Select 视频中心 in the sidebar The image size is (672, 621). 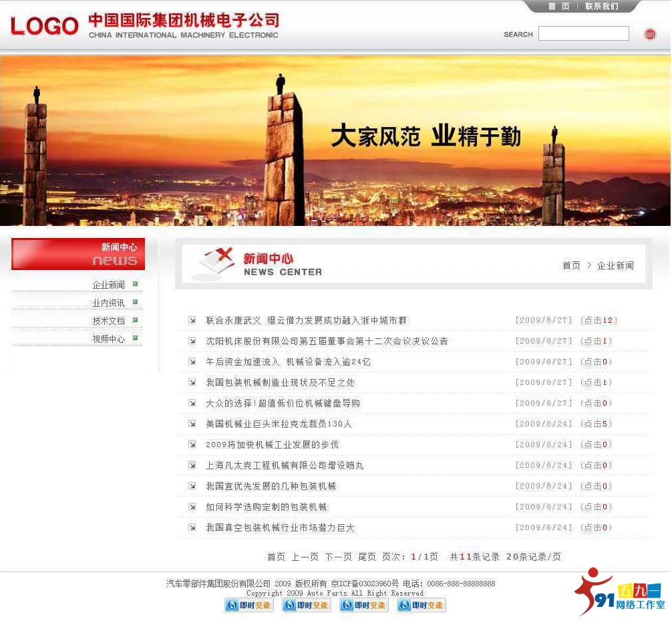[108, 339]
